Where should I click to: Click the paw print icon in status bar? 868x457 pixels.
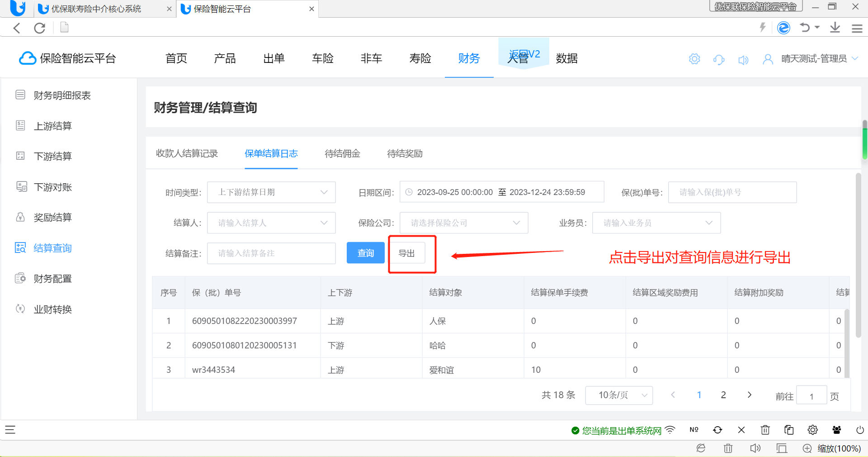[837, 430]
